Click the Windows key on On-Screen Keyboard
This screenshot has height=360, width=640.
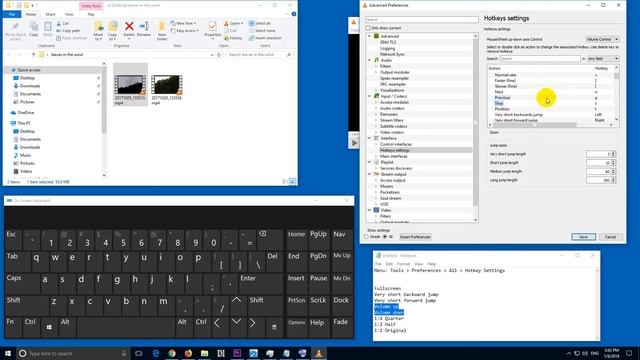(49, 327)
